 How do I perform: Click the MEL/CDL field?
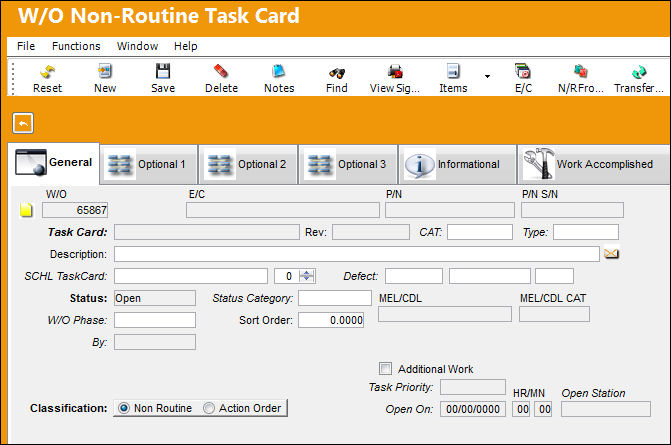[x=445, y=314]
